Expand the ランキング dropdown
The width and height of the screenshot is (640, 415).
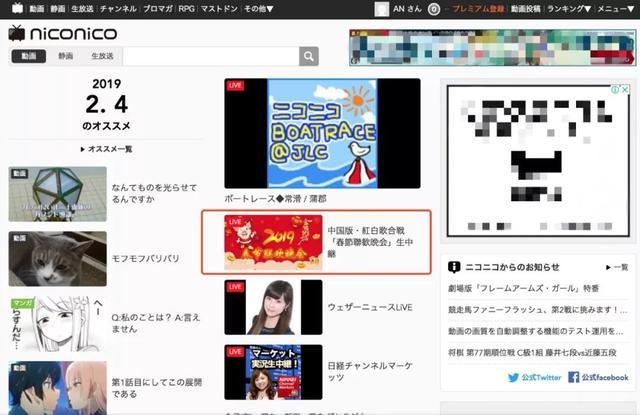pyautogui.click(x=569, y=9)
